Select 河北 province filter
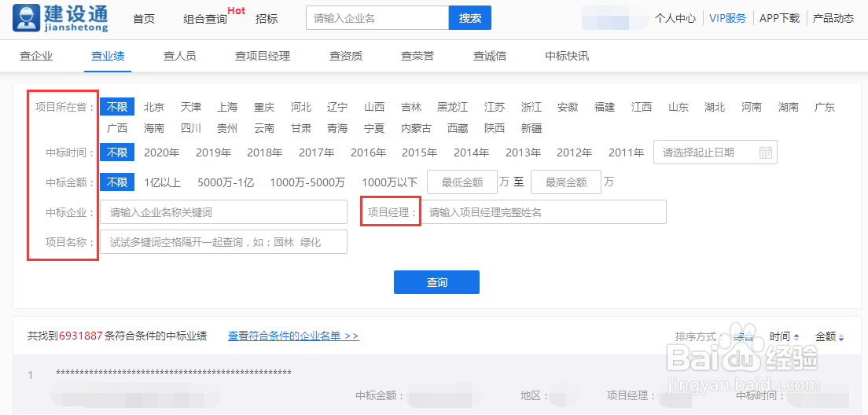The width and height of the screenshot is (868, 415). coord(301,108)
